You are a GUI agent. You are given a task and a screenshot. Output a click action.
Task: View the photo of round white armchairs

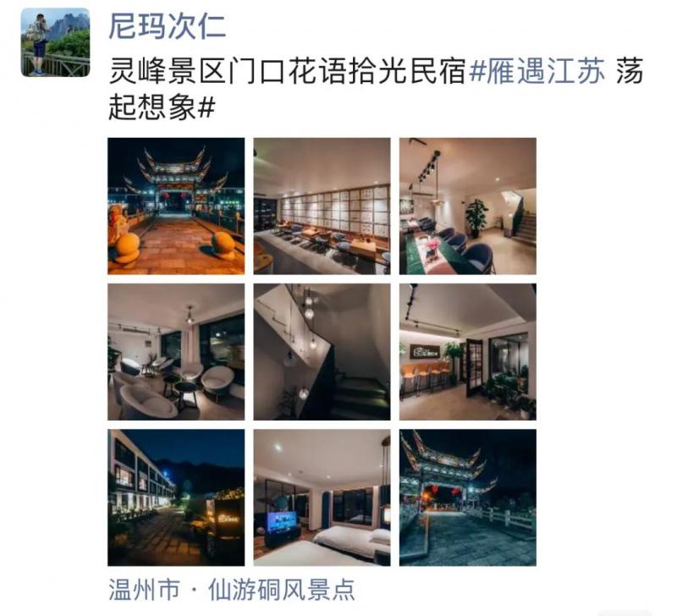click(176, 352)
